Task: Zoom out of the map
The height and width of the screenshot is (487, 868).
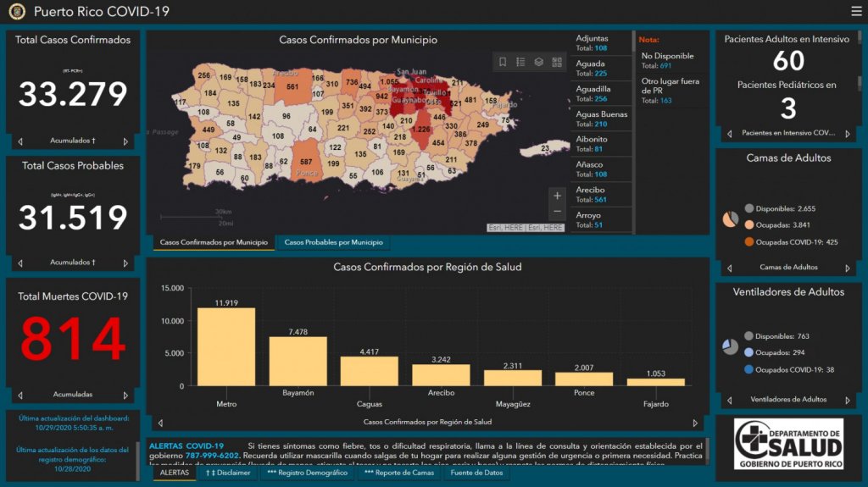Action: (x=557, y=212)
